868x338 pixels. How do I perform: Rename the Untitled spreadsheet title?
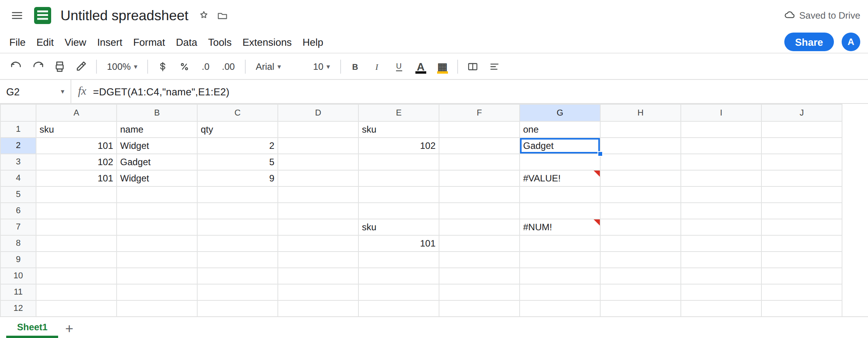[124, 16]
